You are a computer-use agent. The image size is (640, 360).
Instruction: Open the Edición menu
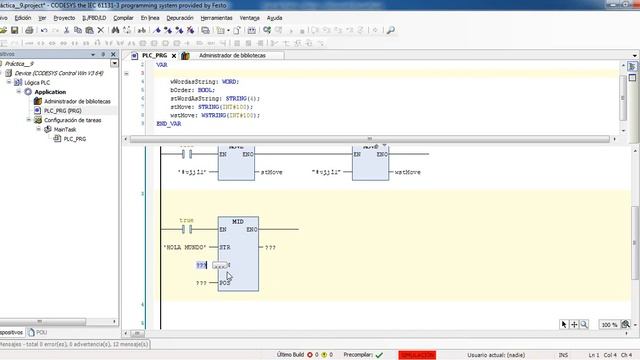[x=23, y=18]
